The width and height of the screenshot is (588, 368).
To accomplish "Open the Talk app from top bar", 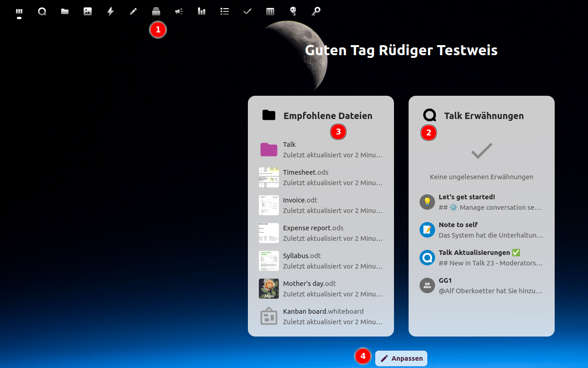I will point(42,11).
